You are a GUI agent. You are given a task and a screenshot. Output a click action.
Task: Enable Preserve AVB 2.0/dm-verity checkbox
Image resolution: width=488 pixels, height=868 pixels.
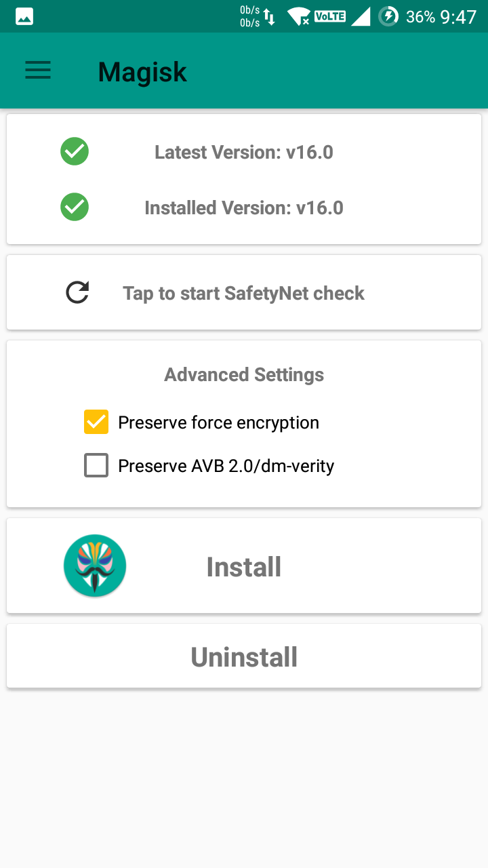(x=96, y=466)
